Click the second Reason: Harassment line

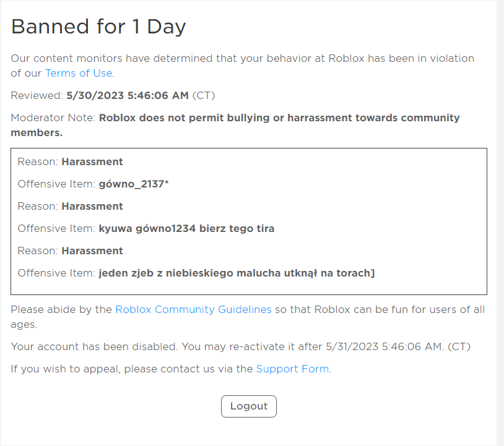(x=70, y=206)
